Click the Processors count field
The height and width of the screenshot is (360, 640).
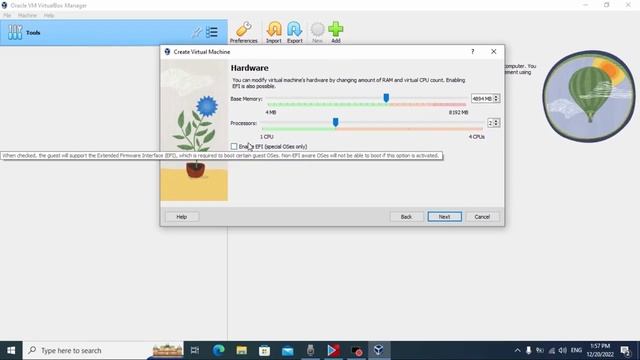tap(490, 123)
